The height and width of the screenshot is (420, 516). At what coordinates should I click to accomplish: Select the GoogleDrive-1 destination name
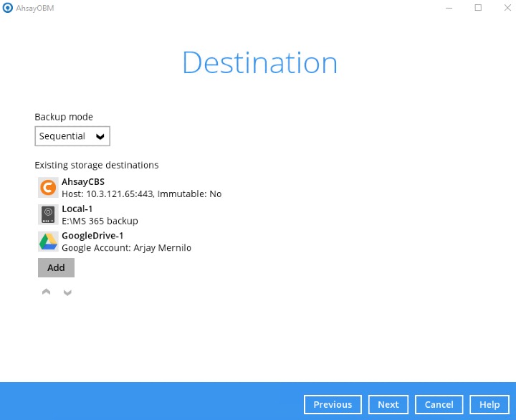[93, 235]
